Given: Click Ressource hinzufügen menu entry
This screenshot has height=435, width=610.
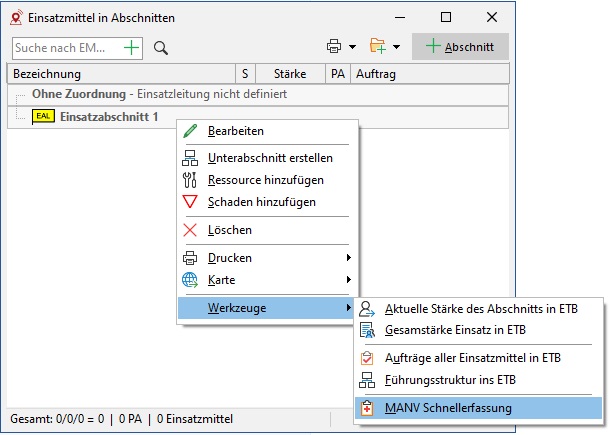Looking at the screenshot, I should point(265,180).
